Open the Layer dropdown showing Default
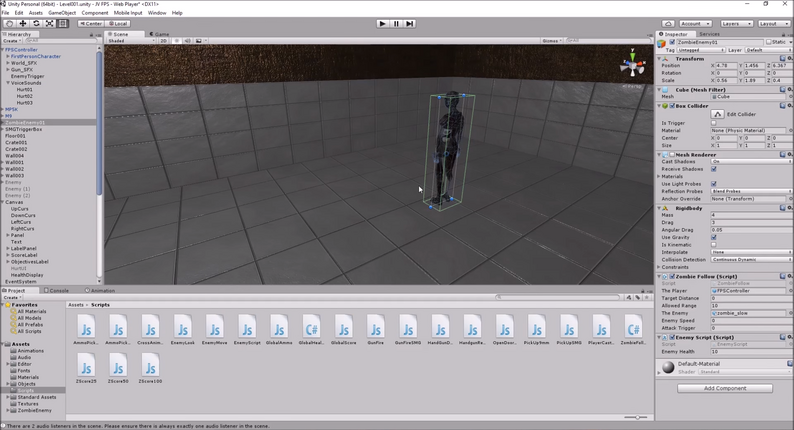 coord(769,50)
